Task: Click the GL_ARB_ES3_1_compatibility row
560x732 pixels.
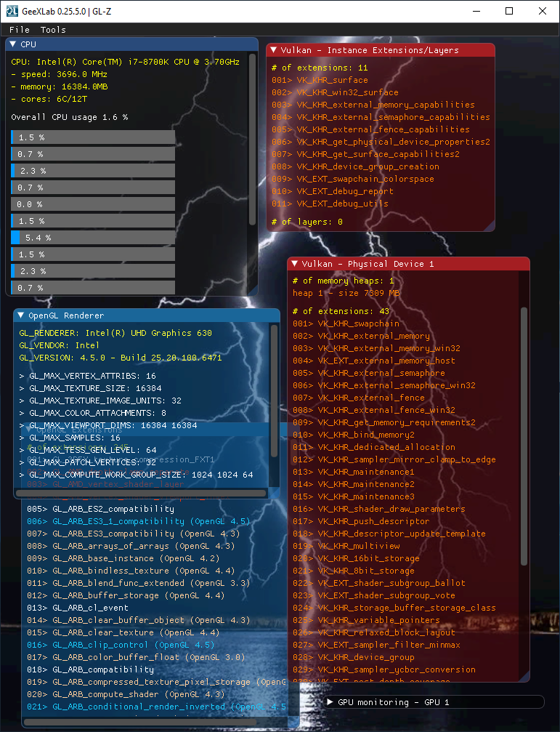Action: pyautogui.click(x=139, y=521)
